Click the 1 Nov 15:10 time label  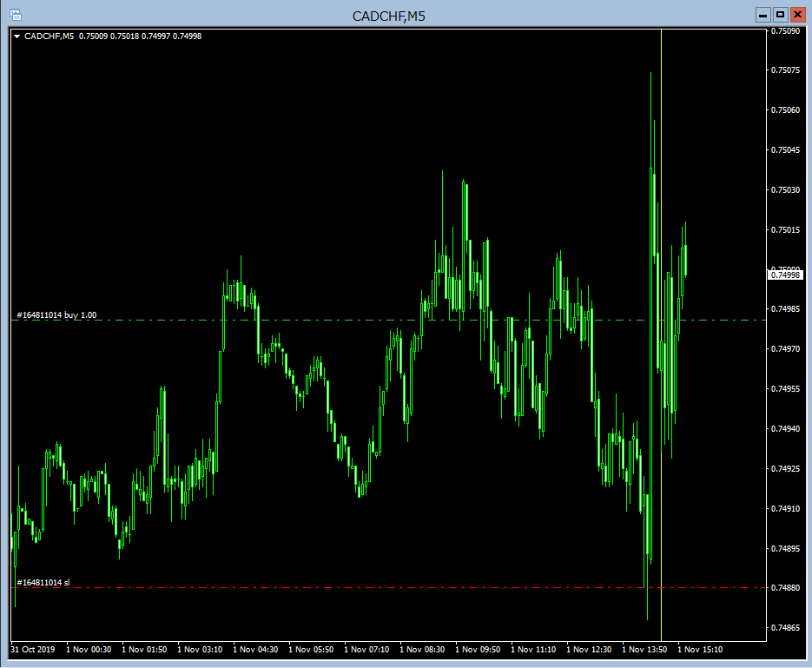(700, 650)
